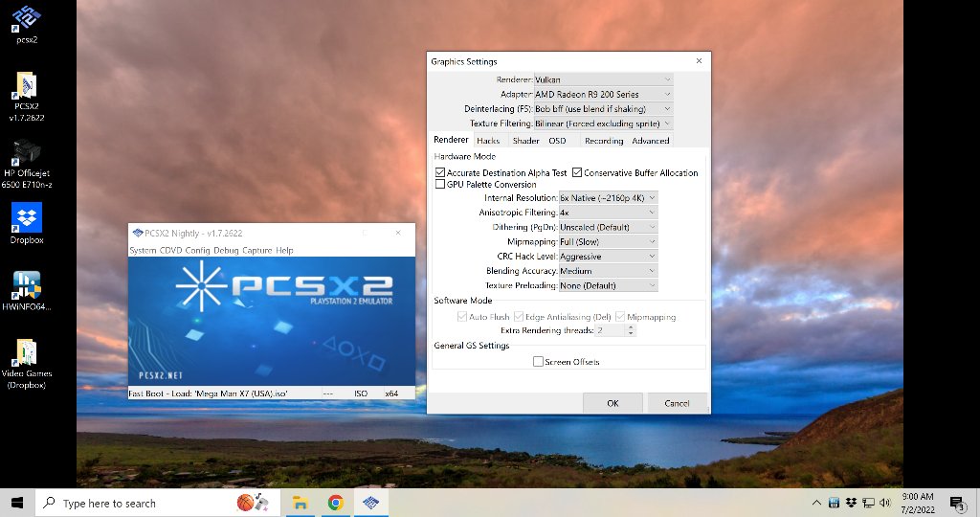Open the pcsx2 desktop shortcut
The image size is (980, 517).
[26, 24]
